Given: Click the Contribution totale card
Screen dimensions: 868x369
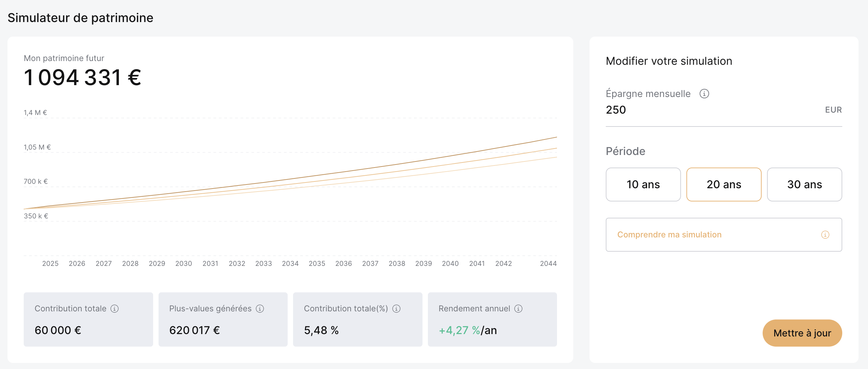Looking at the screenshot, I should [x=88, y=319].
